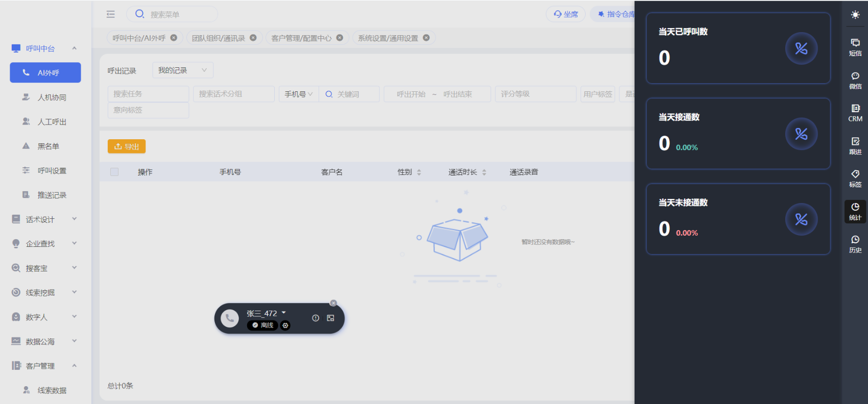Screen dimensions: 868x404
Task: Close the 客户管理/配置中心 tab
Action: [x=340, y=38]
